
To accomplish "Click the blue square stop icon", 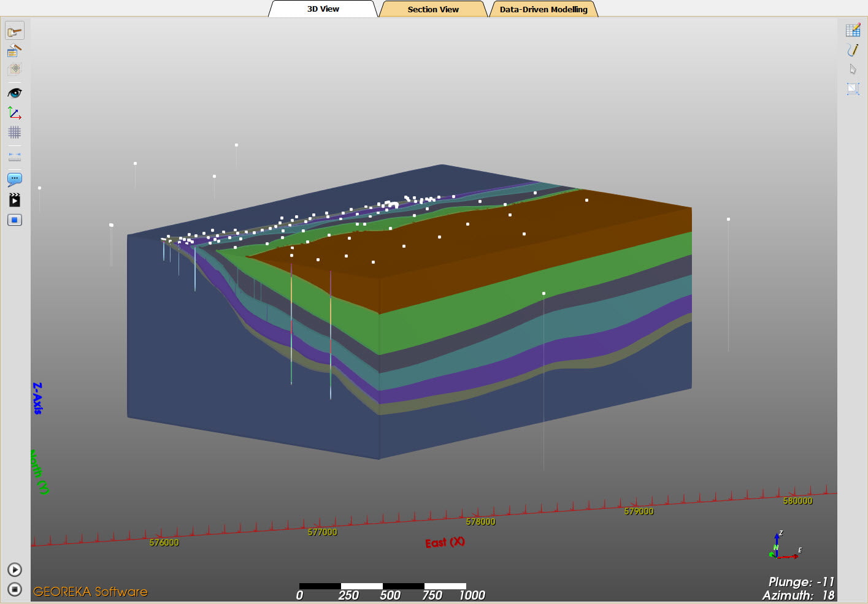I will (x=14, y=220).
